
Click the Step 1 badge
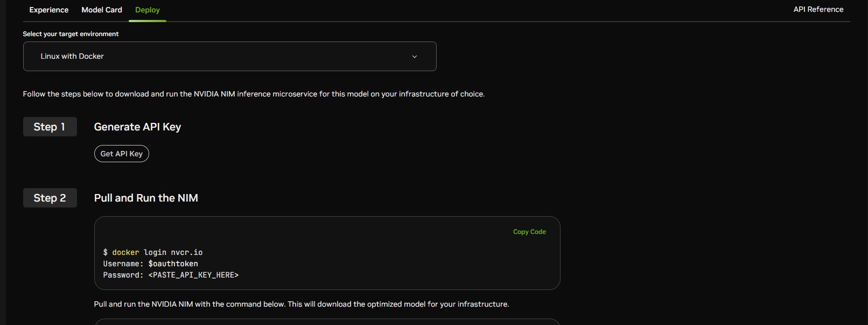pos(50,127)
